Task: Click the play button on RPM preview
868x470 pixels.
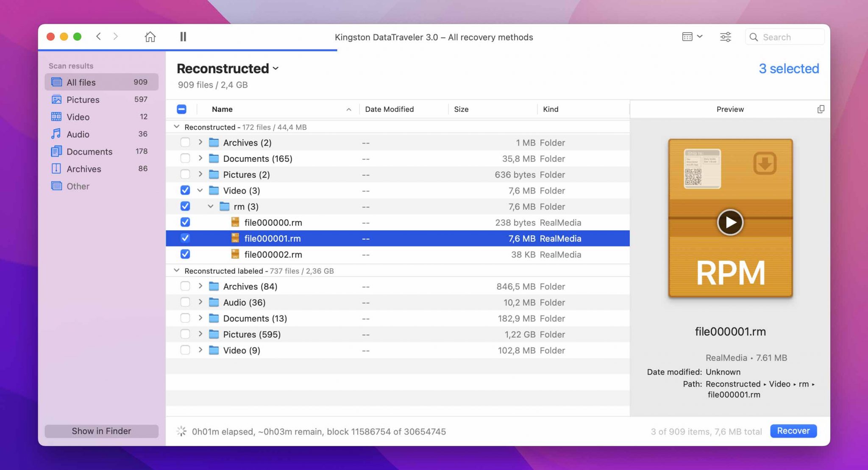Action: [x=730, y=221]
